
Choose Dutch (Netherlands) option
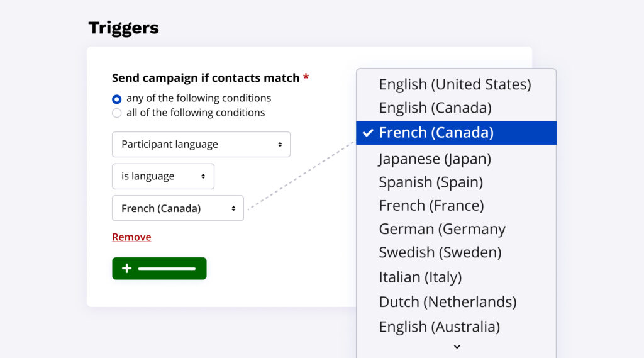coord(447,302)
